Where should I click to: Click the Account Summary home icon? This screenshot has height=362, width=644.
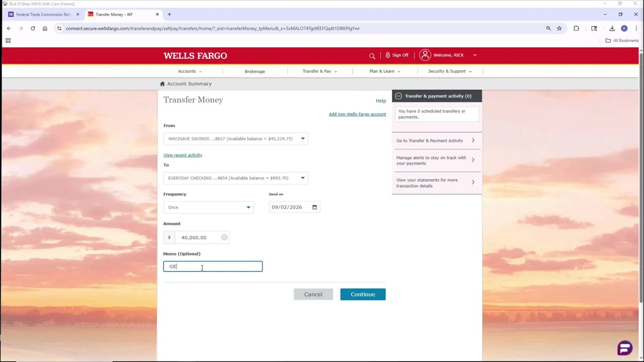point(162,84)
